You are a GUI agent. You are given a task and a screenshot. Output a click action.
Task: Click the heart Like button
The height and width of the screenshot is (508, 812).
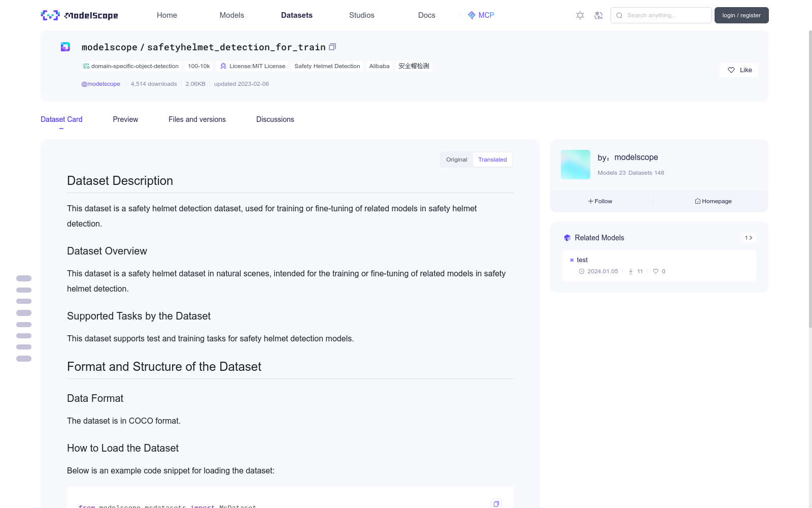739,70
